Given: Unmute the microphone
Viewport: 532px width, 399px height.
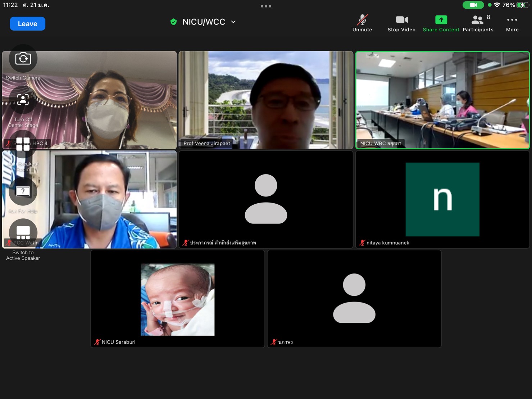Looking at the screenshot, I should pos(362,23).
